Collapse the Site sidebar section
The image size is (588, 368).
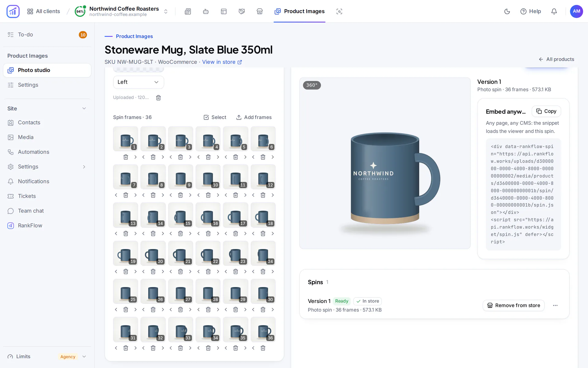[x=84, y=108]
